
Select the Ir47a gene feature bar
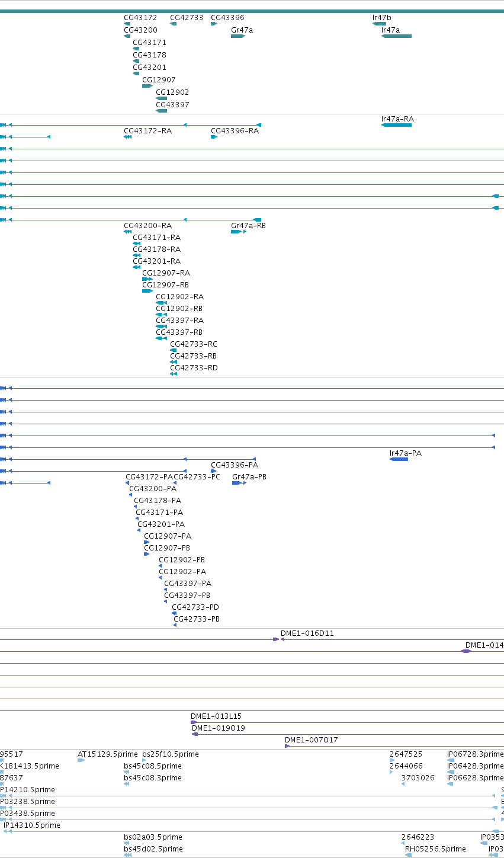396,36
